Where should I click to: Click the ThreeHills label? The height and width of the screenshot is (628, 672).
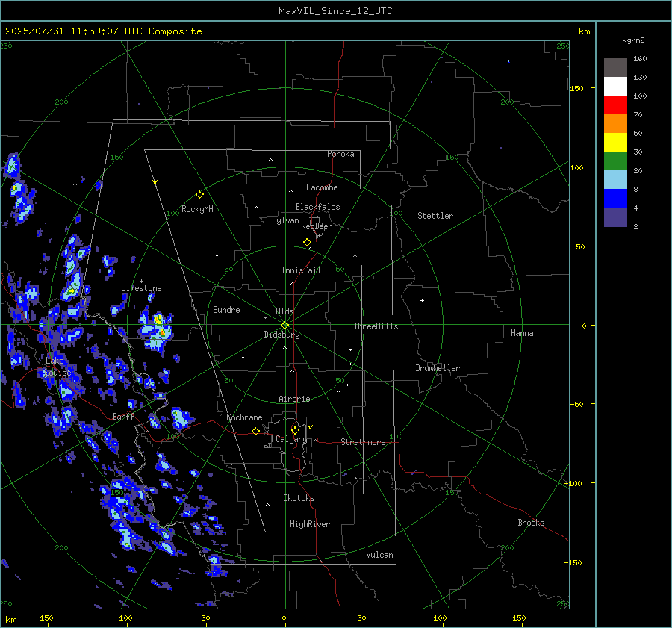[x=376, y=326]
